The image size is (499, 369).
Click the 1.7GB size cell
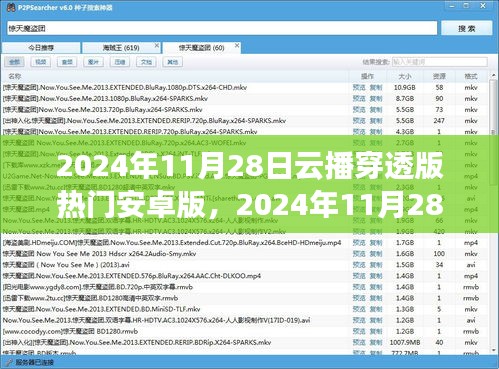tap(405, 243)
